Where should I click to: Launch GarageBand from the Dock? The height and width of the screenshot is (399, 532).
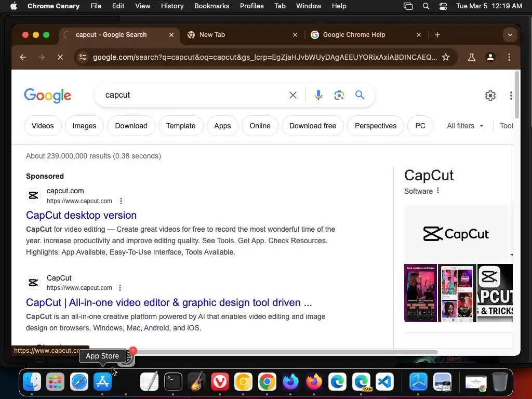pyautogui.click(x=196, y=381)
